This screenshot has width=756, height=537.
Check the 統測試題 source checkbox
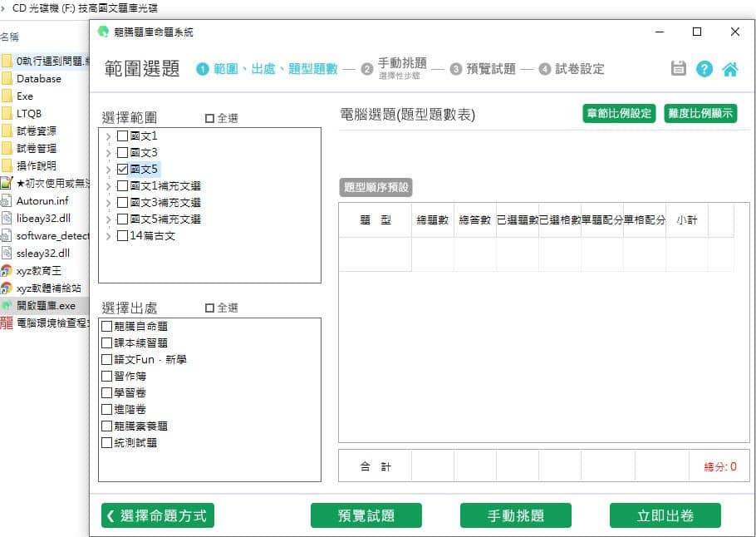[x=107, y=442]
